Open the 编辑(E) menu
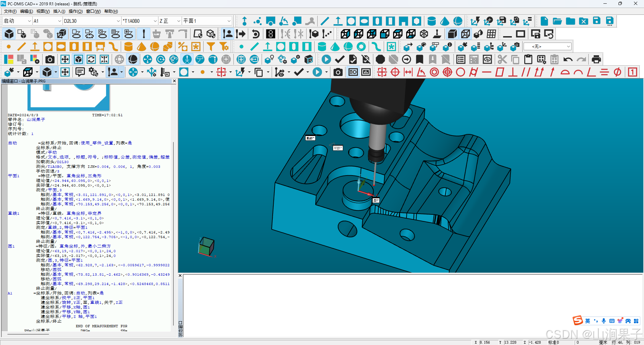 26,11
